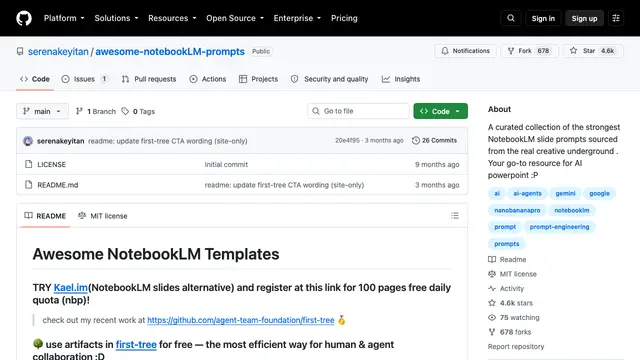Click the header search magnifier icon
The image size is (640, 360).
click(x=511, y=18)
